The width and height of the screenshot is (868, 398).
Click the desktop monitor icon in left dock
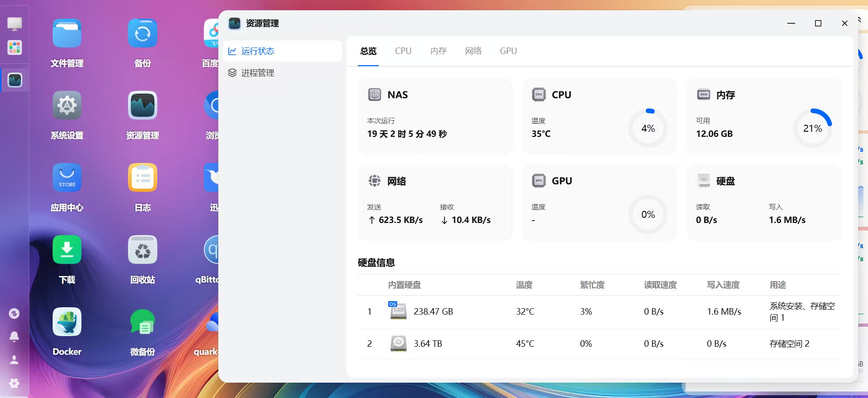[x=14, y=23]
